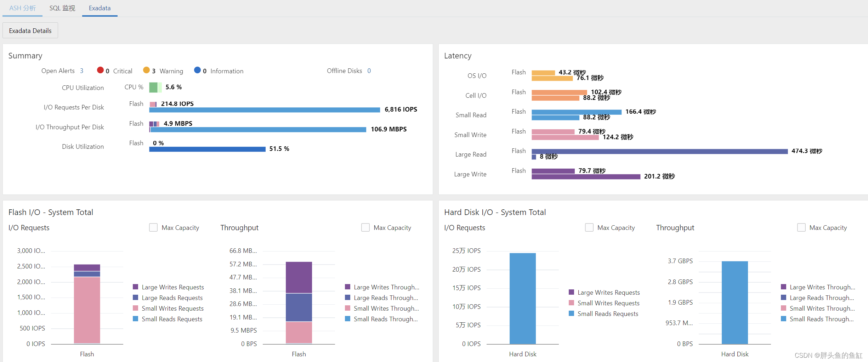Enable Max Capacity for Flash Throughput
Screen dimensions: 868x362
point(365,227)
